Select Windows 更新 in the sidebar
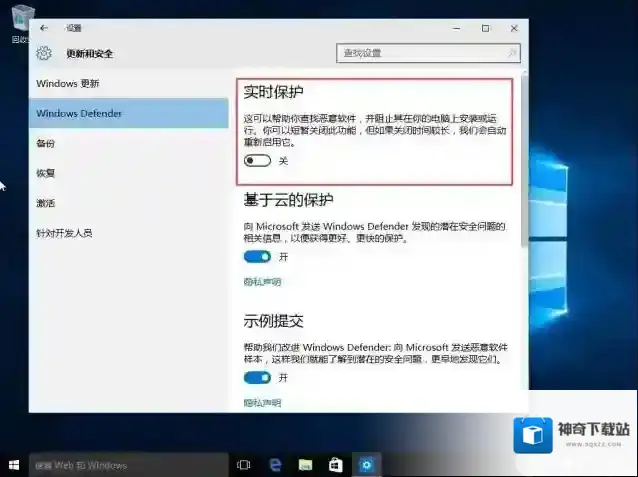This screenshot has width=638, height=477. tap(68, 83)
